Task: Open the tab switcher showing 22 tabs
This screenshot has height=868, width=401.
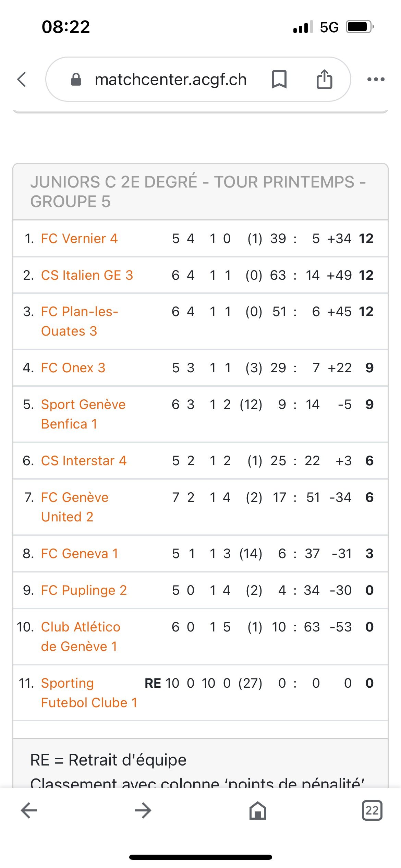Action: [372, 810]
